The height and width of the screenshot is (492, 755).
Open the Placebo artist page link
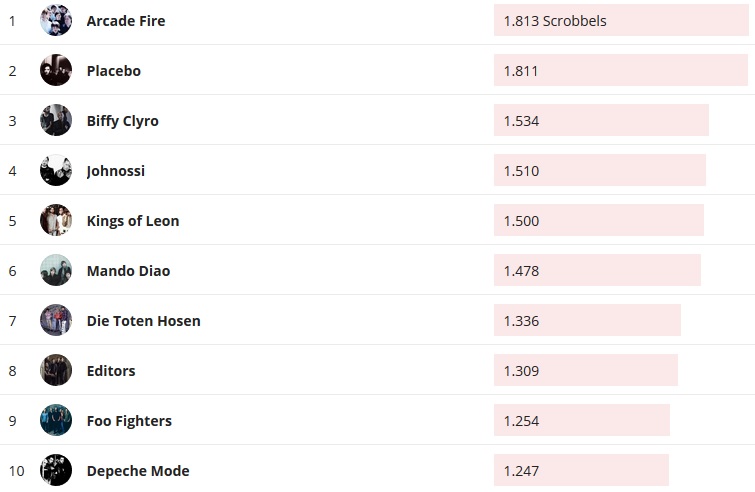point(114,71)
